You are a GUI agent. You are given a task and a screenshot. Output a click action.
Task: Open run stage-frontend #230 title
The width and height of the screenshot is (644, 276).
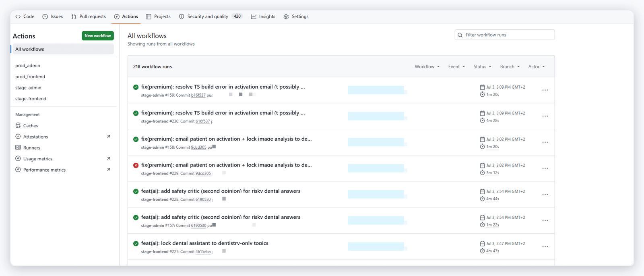pyautogui.click(x=223, y=113)
